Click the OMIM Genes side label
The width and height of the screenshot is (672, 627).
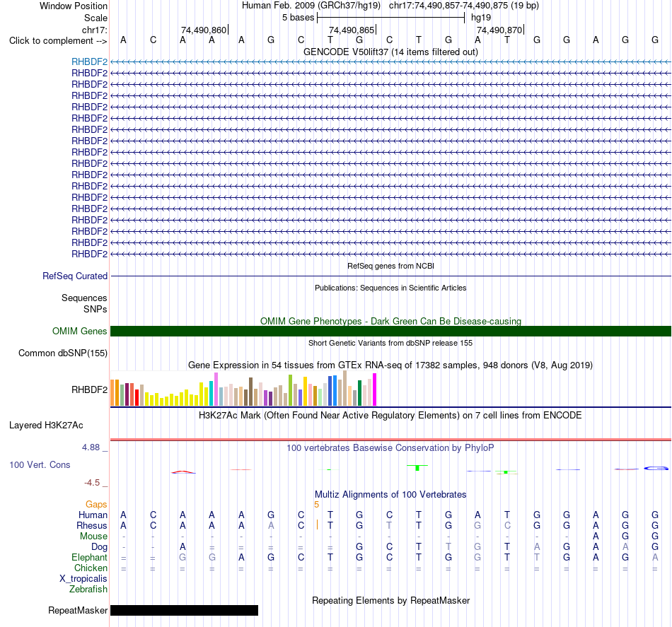coord(79,331)
